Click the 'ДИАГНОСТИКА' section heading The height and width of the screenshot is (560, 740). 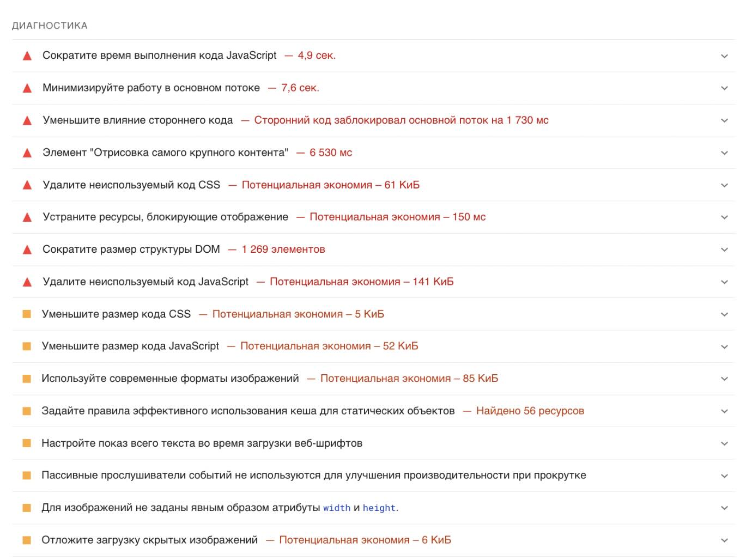[x=50, y=26]
